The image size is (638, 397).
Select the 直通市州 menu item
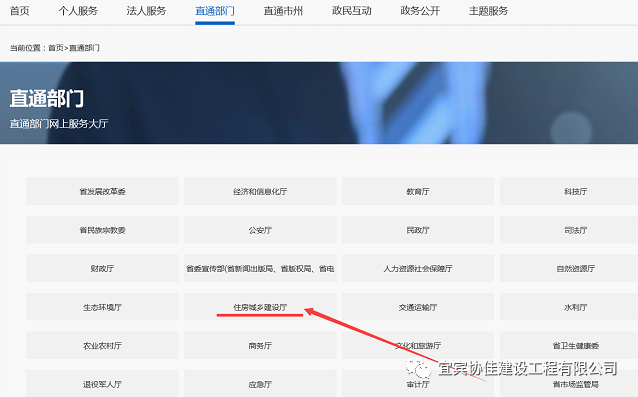[x=283, y=11]
